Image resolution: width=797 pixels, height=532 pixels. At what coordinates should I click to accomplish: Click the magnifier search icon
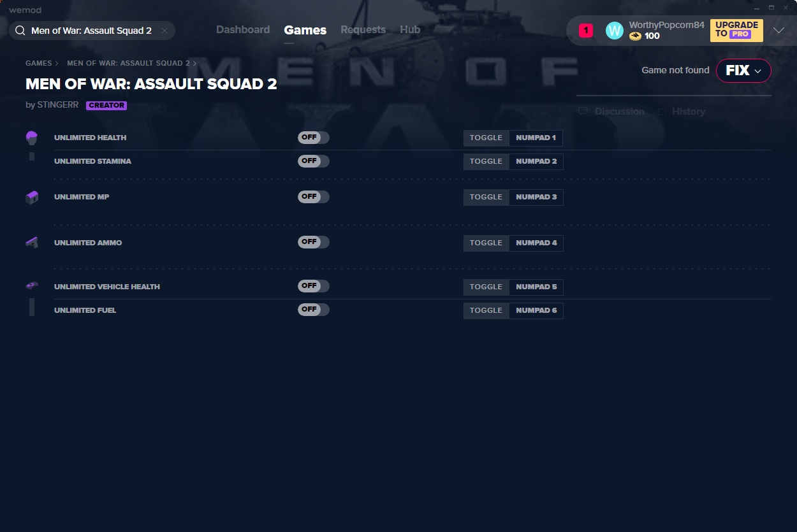tap(20, 31)
